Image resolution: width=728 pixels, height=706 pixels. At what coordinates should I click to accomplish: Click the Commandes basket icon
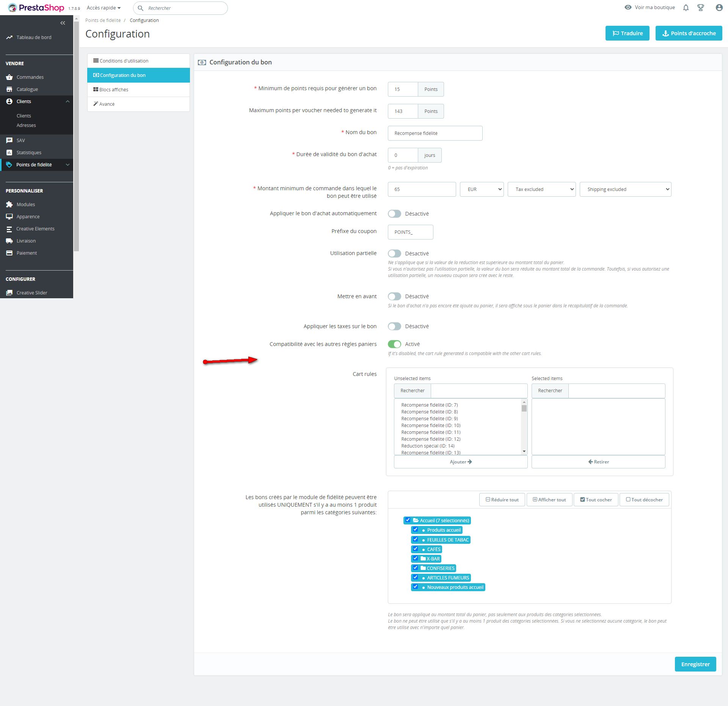[9, 77]
